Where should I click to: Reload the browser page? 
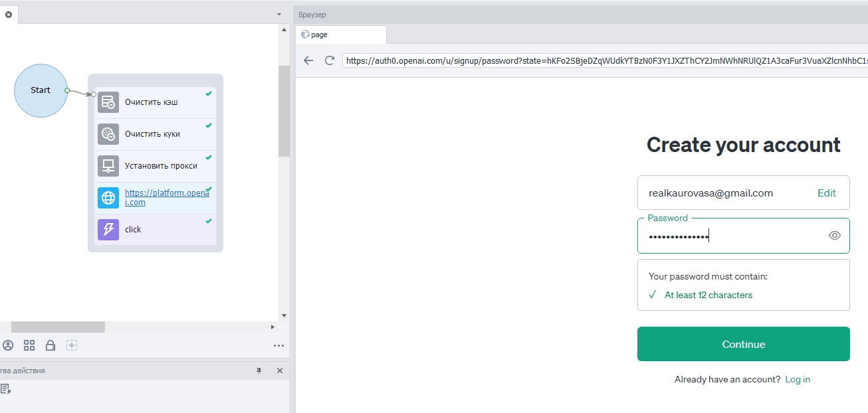pos(329,60)
